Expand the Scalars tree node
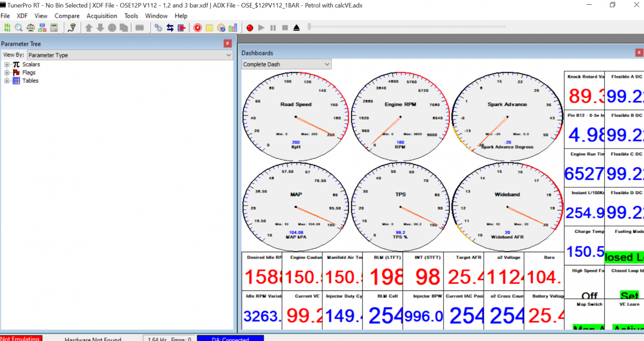This screenshot has width=644, height=341. (7, 64)
